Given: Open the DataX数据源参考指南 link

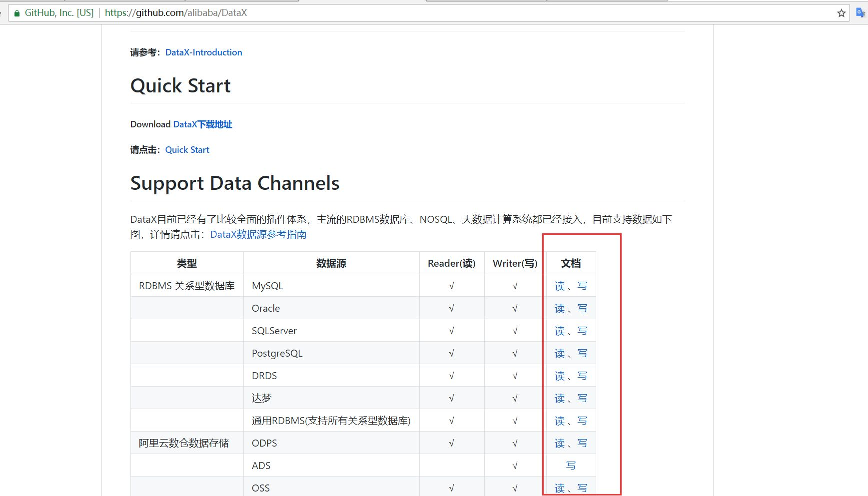Looking at the screenshot, I should pos(258,234).
